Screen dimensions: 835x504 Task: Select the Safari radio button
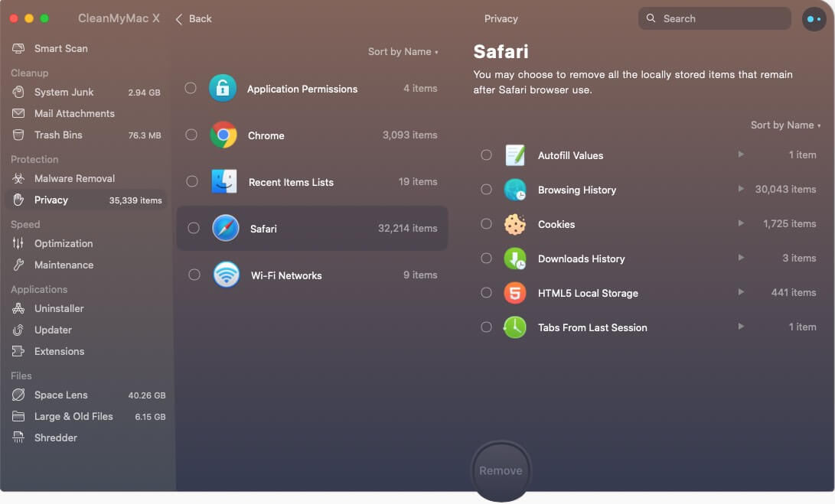pos(194,228)
